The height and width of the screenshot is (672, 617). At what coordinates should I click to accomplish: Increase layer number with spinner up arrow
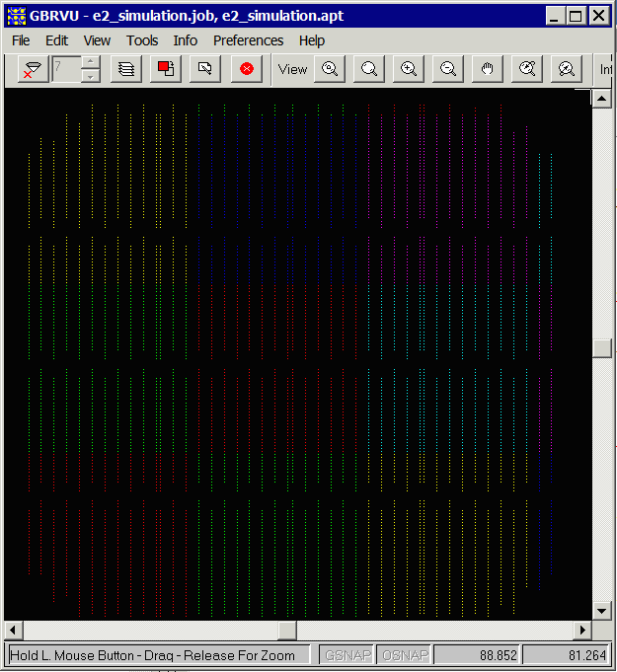(91, 63)
